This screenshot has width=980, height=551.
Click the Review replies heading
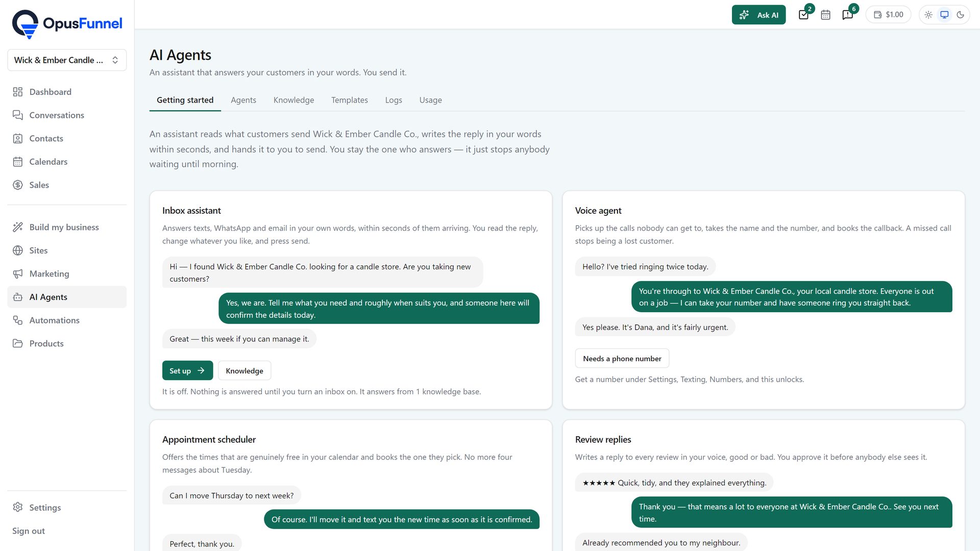[x=603, y=440]
